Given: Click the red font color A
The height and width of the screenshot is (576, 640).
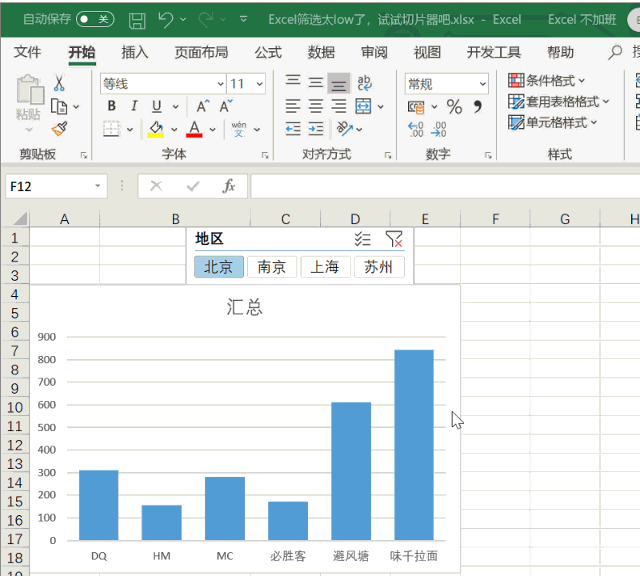Looking at the screenshot, I should [x=194, y=129].
